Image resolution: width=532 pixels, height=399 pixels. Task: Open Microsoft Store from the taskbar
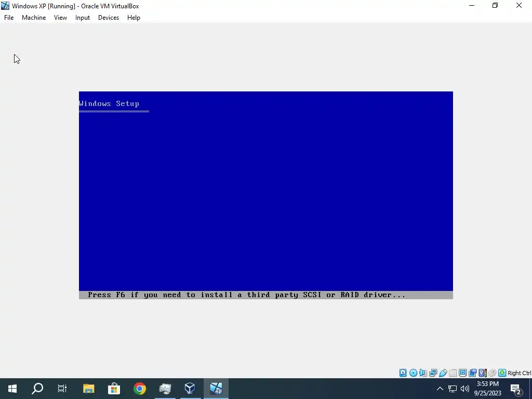click(114, 389)
